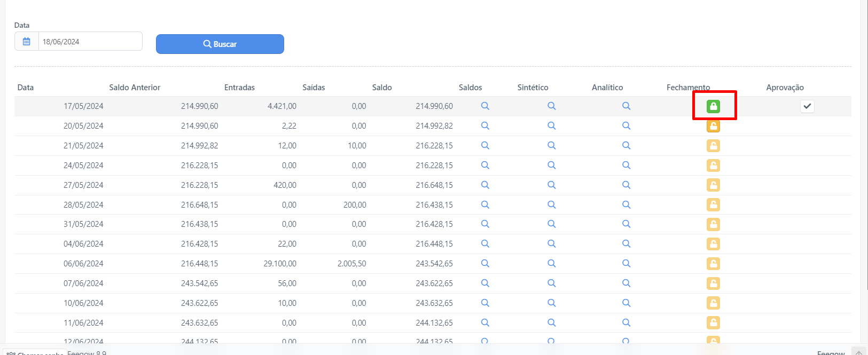The width and height of the screenshot is (868, 355).
Task: Open Saldos magnifier for 20/05/2024 row
Action: [485, 125]
